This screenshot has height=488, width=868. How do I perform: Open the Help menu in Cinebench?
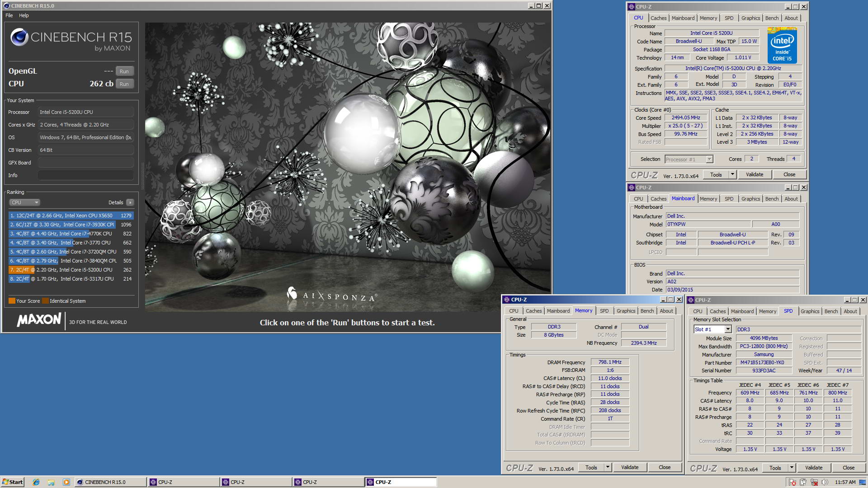pos(24,15)
